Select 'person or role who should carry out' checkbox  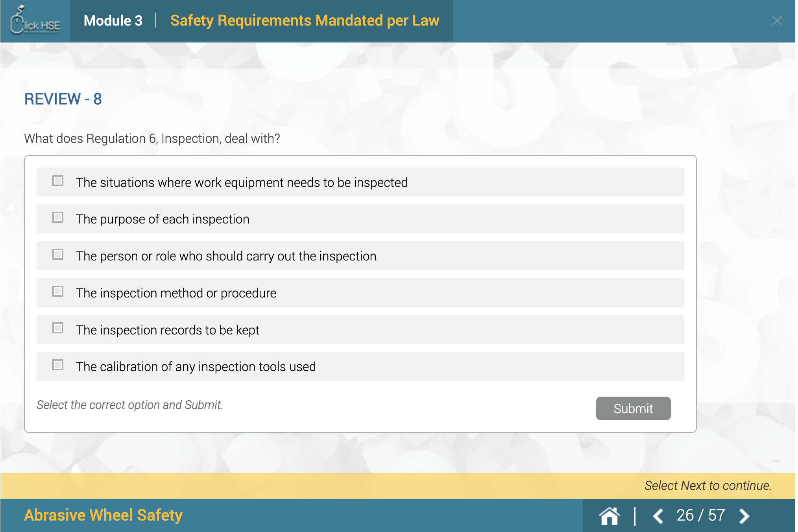click(58, 255)
